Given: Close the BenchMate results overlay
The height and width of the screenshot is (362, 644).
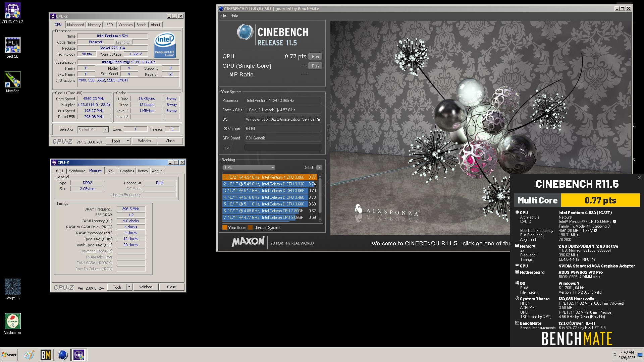Looking at the screenshot, I should point(639,178).
